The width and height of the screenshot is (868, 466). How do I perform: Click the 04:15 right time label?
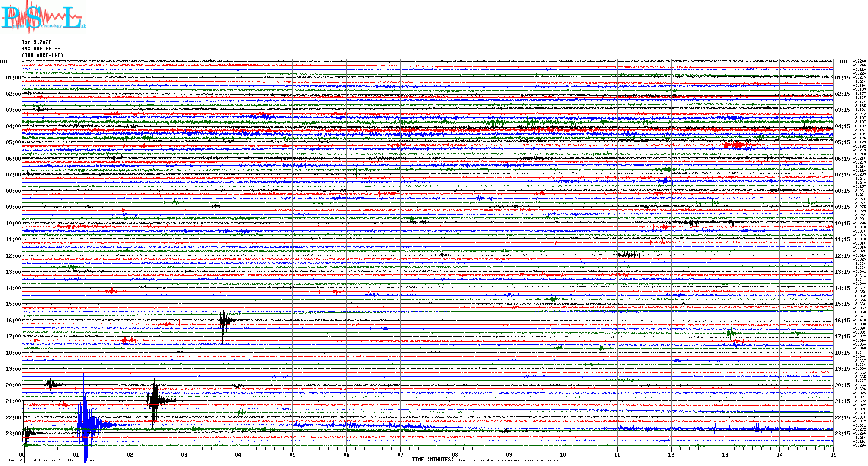click(842, 126)
